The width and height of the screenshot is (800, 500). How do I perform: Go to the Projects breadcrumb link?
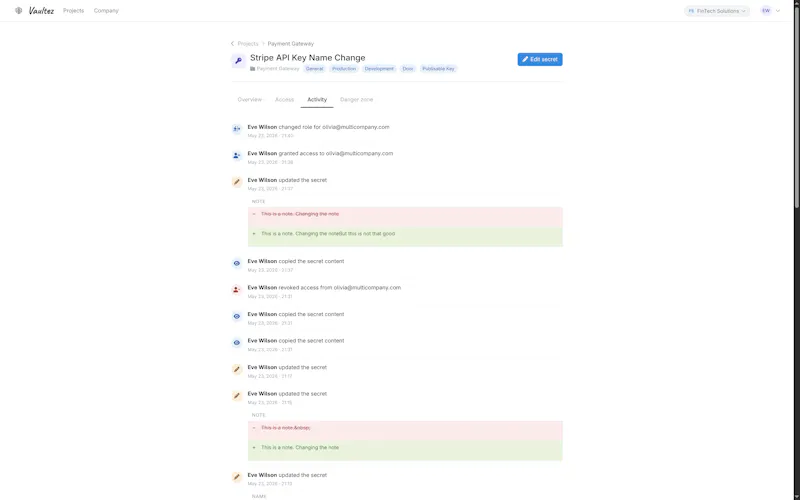[x=248, y=43]
